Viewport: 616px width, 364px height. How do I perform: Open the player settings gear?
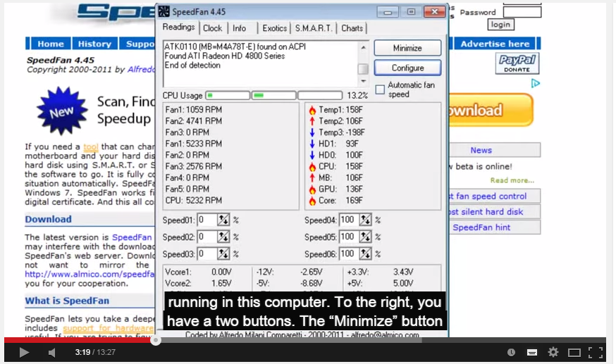point(553,352)
